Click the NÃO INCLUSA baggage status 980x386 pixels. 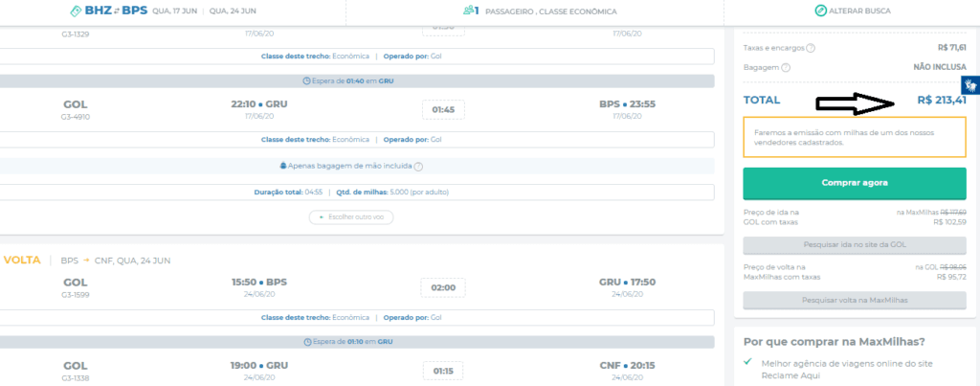point(940,66)
